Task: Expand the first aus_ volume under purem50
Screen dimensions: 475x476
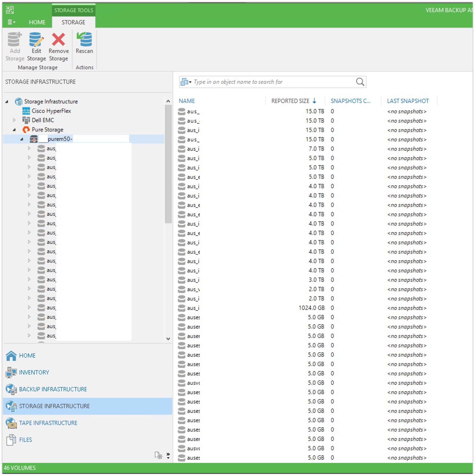Action: (x=29, y=148)
